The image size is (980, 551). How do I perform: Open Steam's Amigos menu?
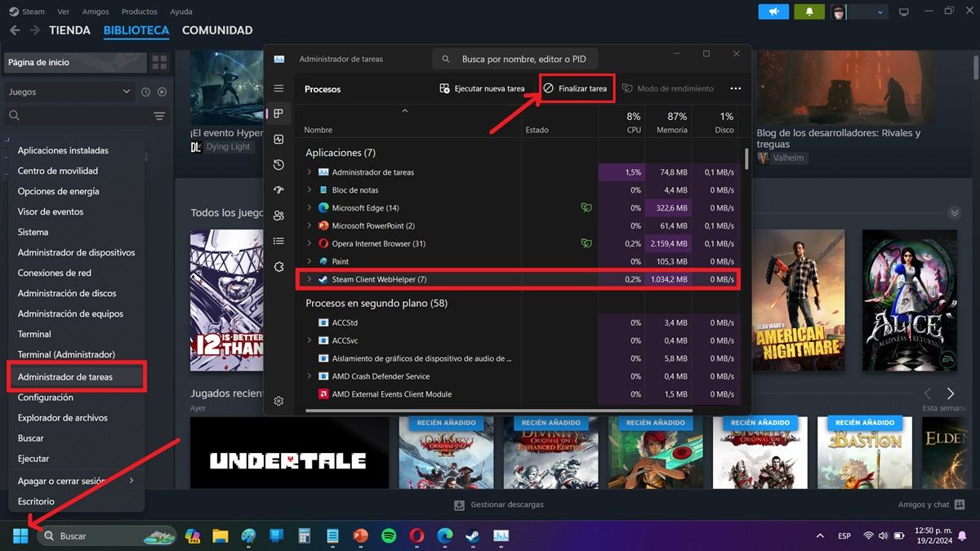[x=96, y=11]
